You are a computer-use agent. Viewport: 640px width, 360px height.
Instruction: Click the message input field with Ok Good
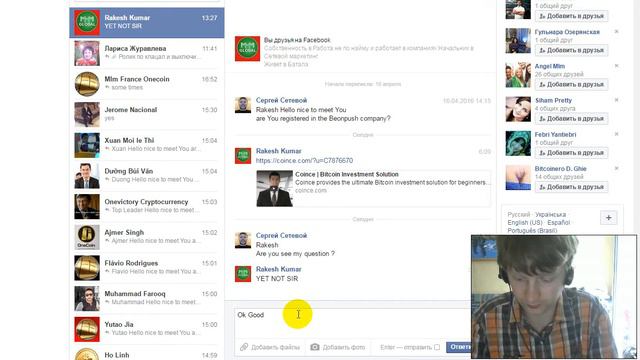(353, 322)
